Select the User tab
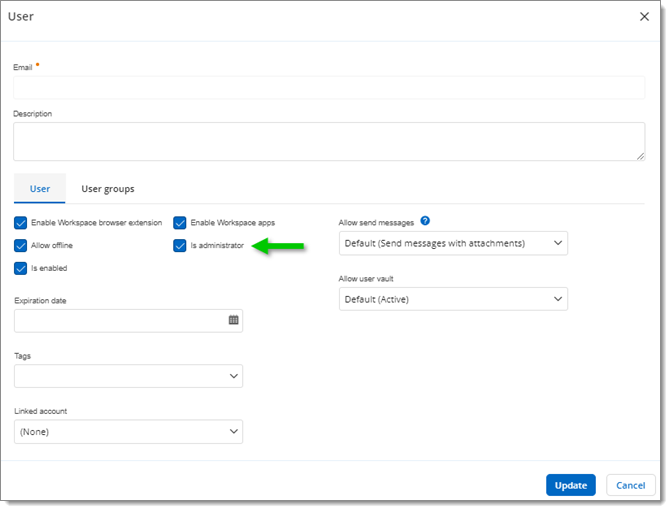Screen dimensions: 671x511 click(x=40, y=188)
